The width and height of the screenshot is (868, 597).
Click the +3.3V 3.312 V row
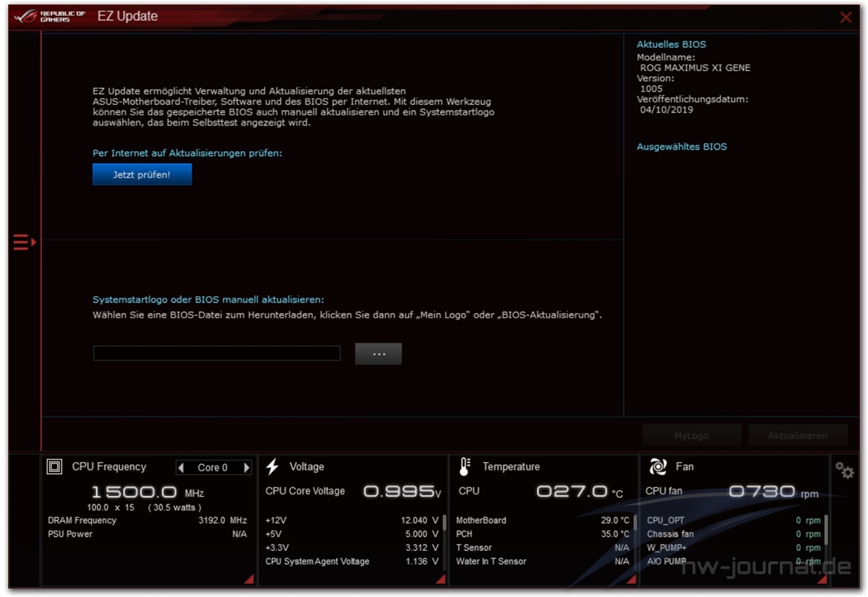click(352, 548)
